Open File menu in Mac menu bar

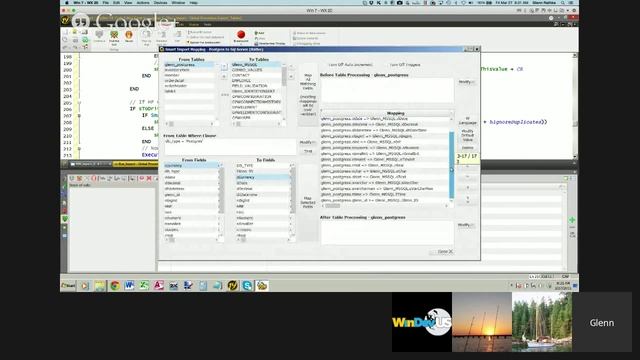point(106,2)
